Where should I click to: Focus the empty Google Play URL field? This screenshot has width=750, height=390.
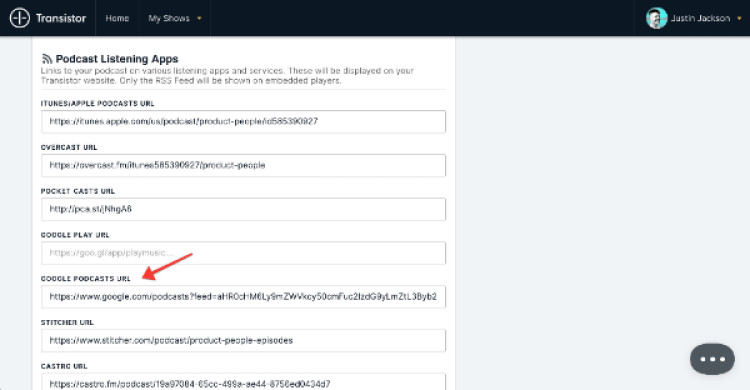click(x=243, y=253)
